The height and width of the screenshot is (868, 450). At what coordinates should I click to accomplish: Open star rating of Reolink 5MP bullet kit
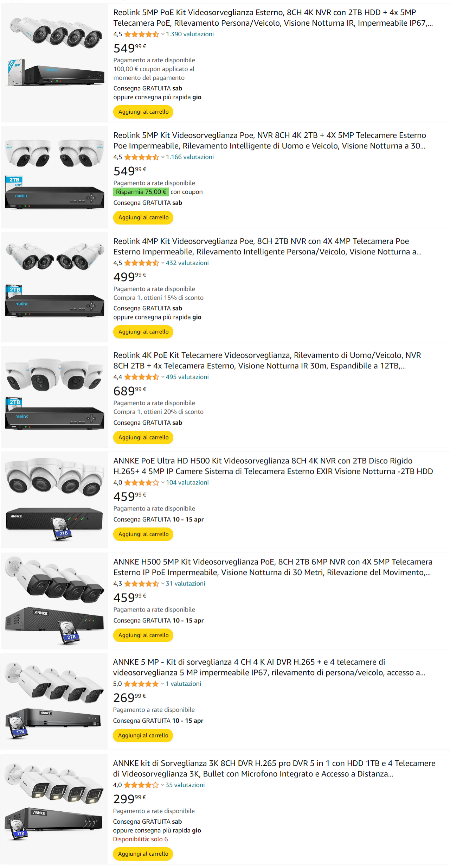142,34
